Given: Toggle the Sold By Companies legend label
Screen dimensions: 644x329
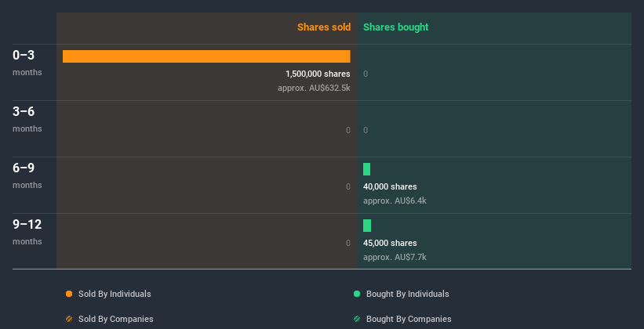Looking at the screenshot, I should (x=115, y=319).
